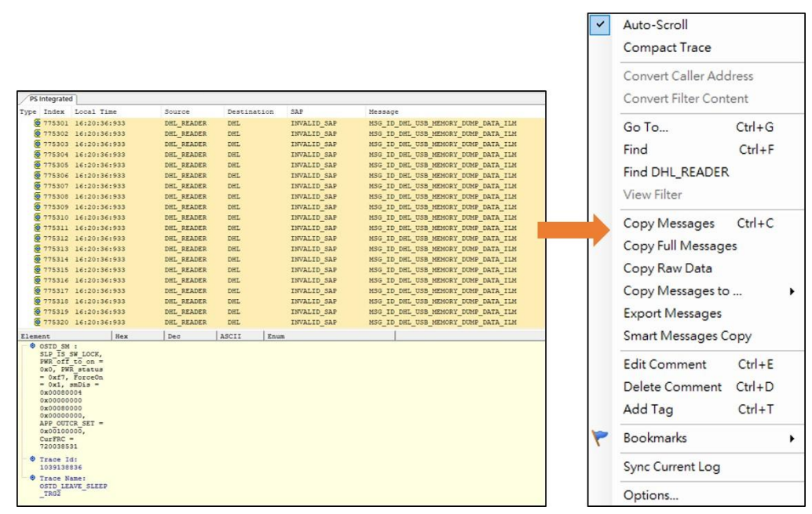Click the type icon of row 775305
The height and width of the screenshot is (514, 812).
tap(37, 165)
